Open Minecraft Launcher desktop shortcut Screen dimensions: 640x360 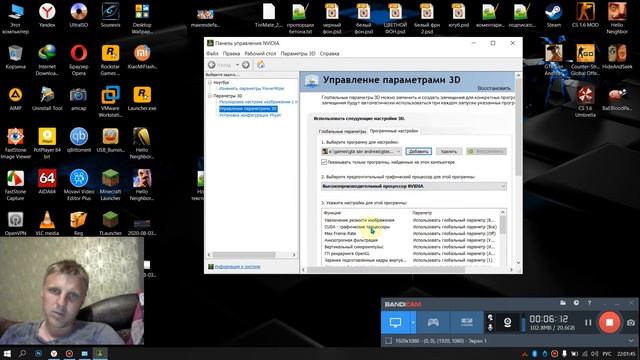[110, 185]
